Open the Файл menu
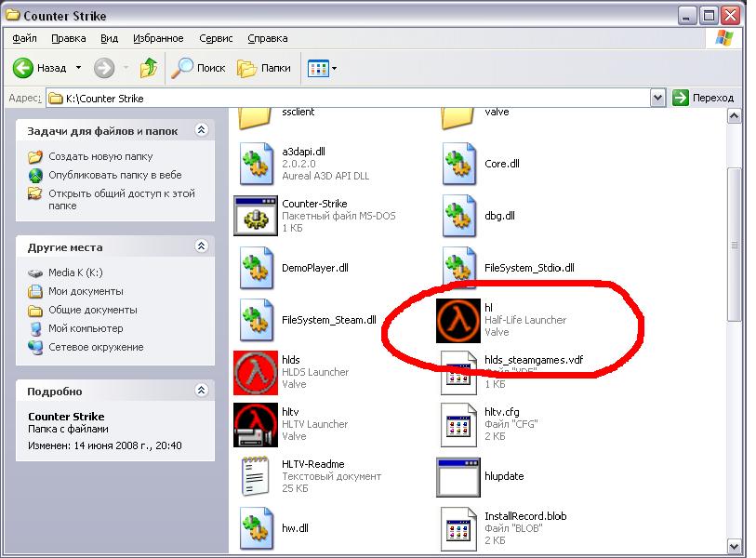Image resolution: width=756 pixels, height=558 pixels. tap(24, 38)
